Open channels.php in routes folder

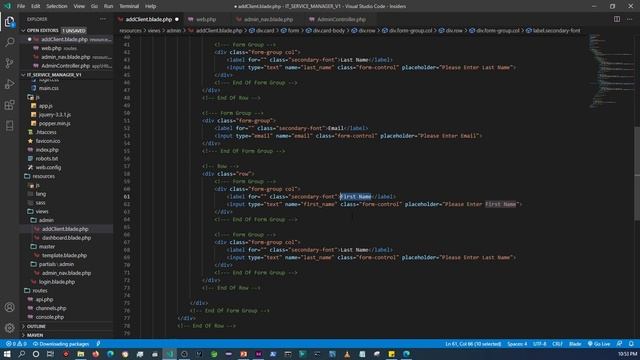pyautogui.click(x=51, y=308)
